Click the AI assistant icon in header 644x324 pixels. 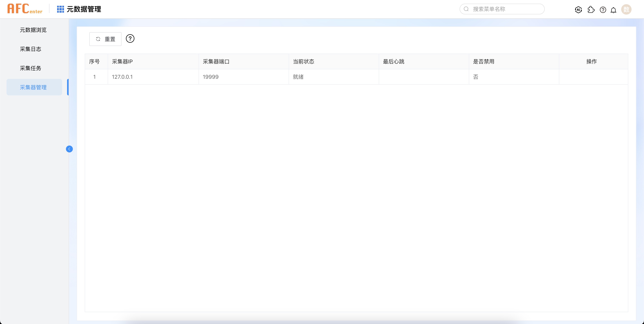coord(578,10)
